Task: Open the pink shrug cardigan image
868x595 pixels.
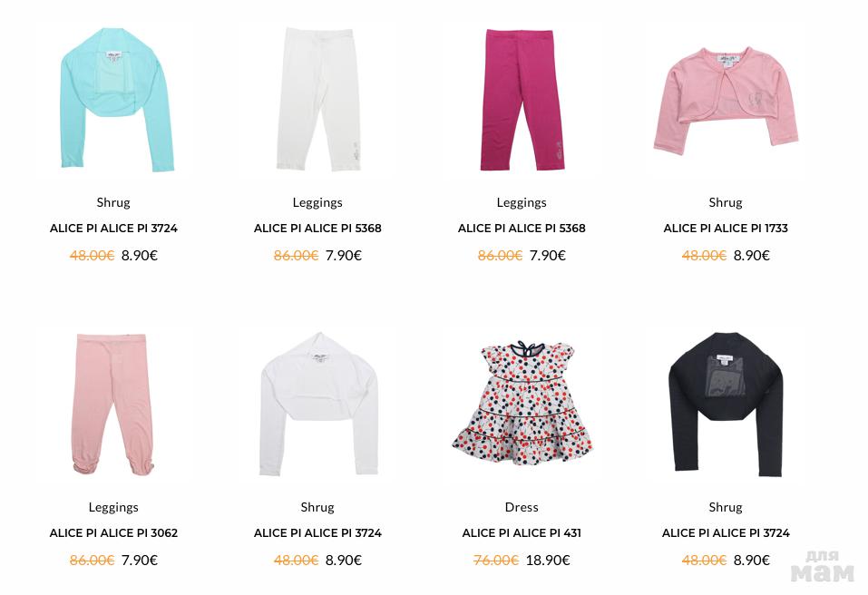Action: click(726, 100)
